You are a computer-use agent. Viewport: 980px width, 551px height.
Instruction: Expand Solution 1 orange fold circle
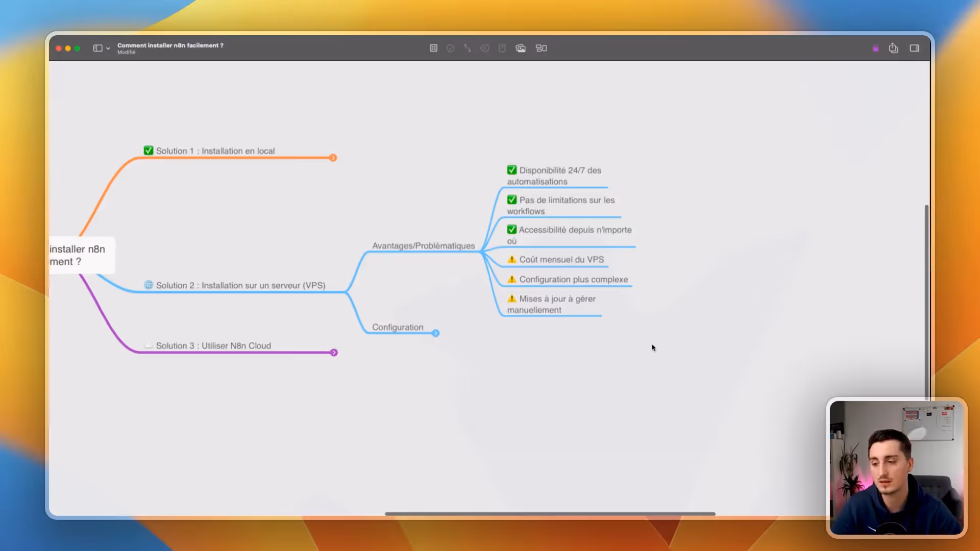pos(333,158)
